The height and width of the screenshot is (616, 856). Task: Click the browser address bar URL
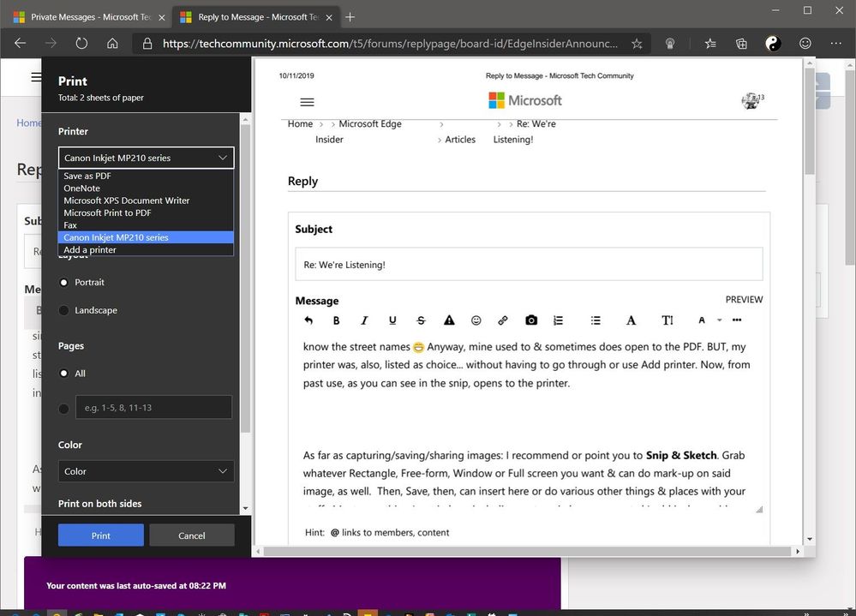[390, 44]
